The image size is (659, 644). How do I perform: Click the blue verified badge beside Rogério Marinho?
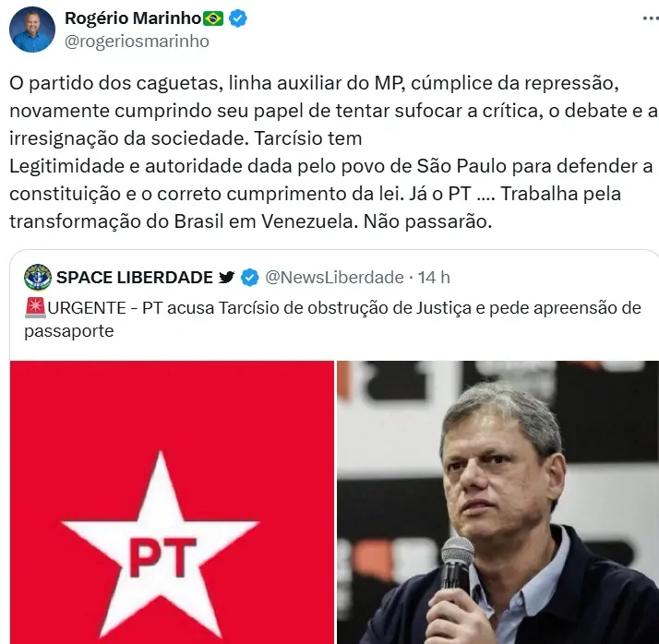coord(238,18)
